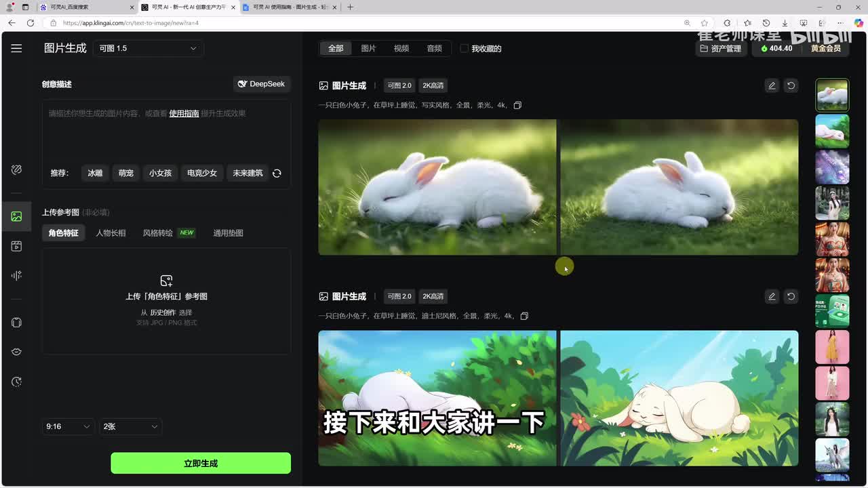
Task: Select the 视频 filter tab
Action: coord(401,48)
